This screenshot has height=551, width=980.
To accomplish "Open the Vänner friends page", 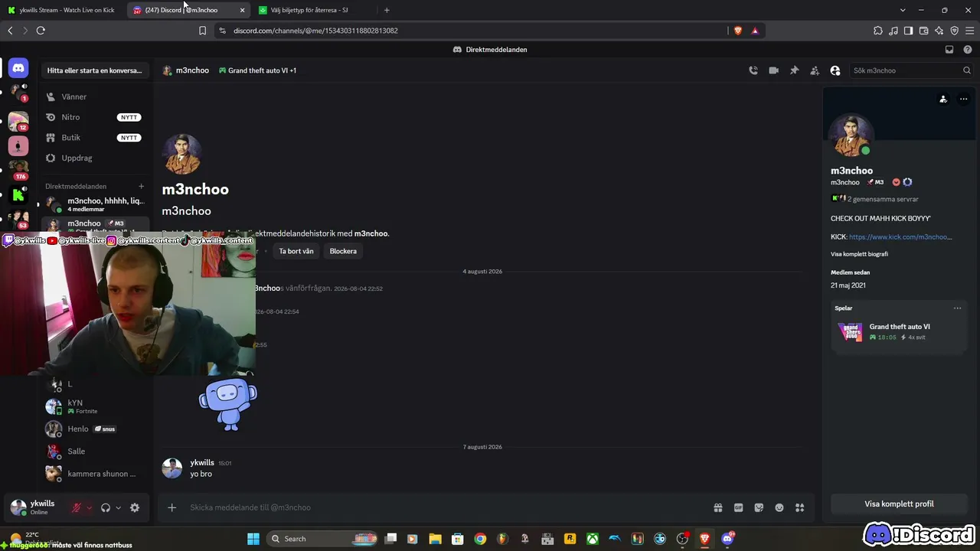I will 95,96.
